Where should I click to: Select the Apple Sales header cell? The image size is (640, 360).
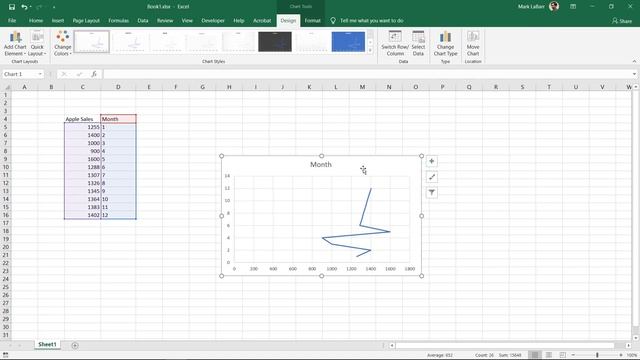82,119
